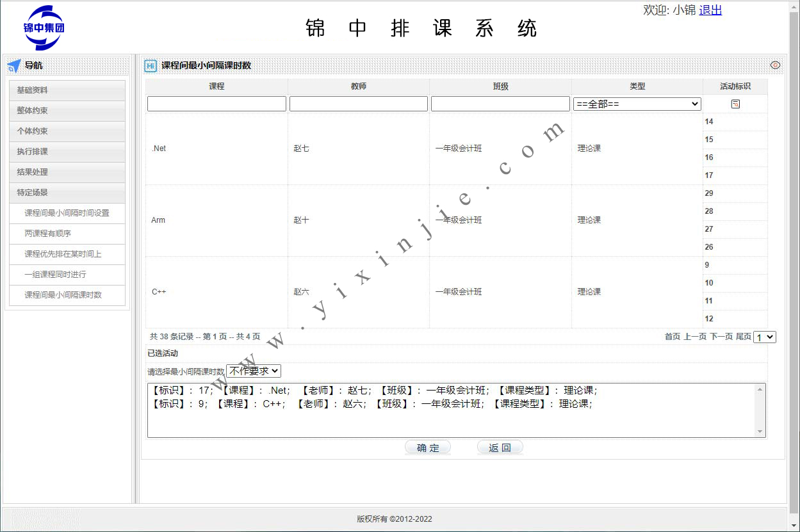Screen dimensions: 800x532
Task: Click the 课程 filter input field
Action: pyautogui.click(x=216, y=104)
